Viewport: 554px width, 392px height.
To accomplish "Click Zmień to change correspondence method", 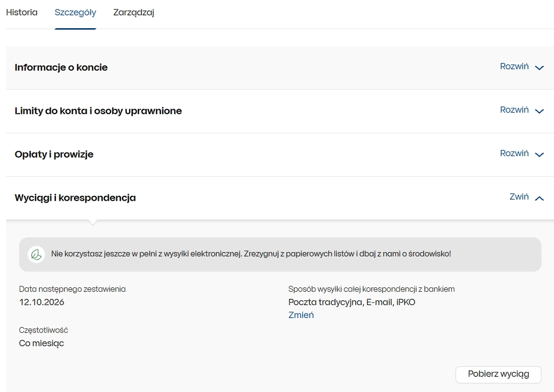I will point(301,315).
